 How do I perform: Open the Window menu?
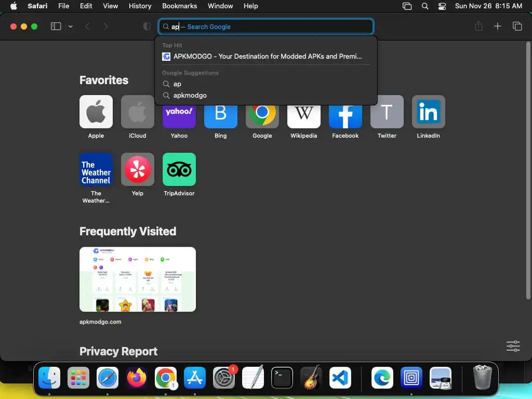pos(220,6)
